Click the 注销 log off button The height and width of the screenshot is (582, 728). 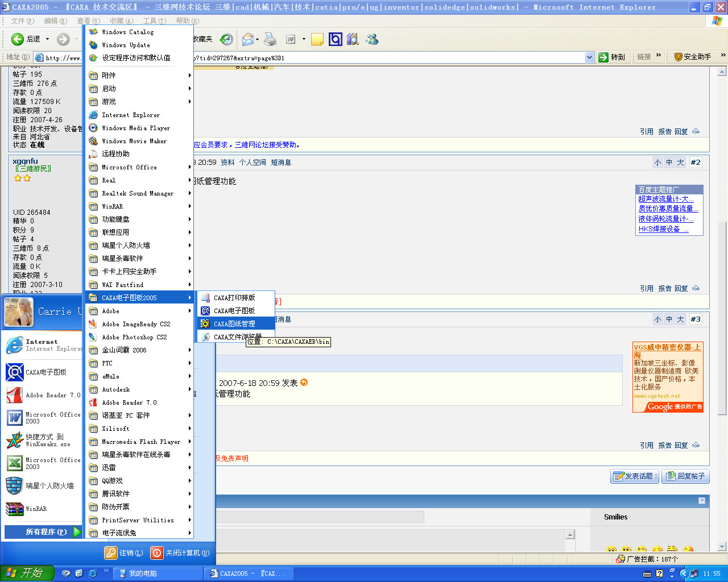click(x=123, y=553)
